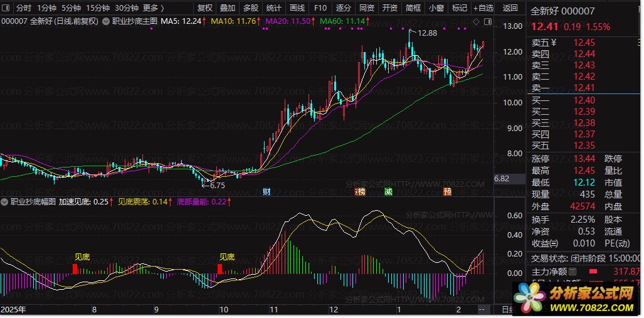Expand the 职业抄底主图 indicator dropdown arrow
Image resolution: width=644 pixels, height=318 pixels.
pos(105,21)
